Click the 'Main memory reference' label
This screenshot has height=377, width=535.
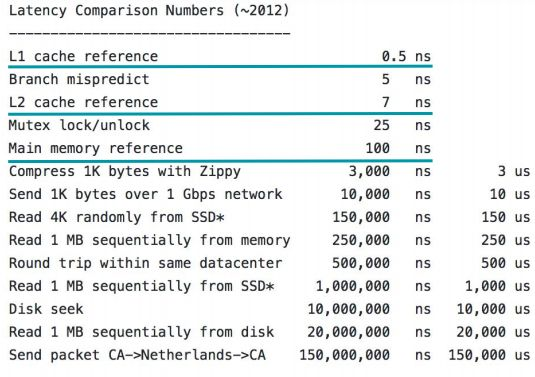tap(96, 148)
